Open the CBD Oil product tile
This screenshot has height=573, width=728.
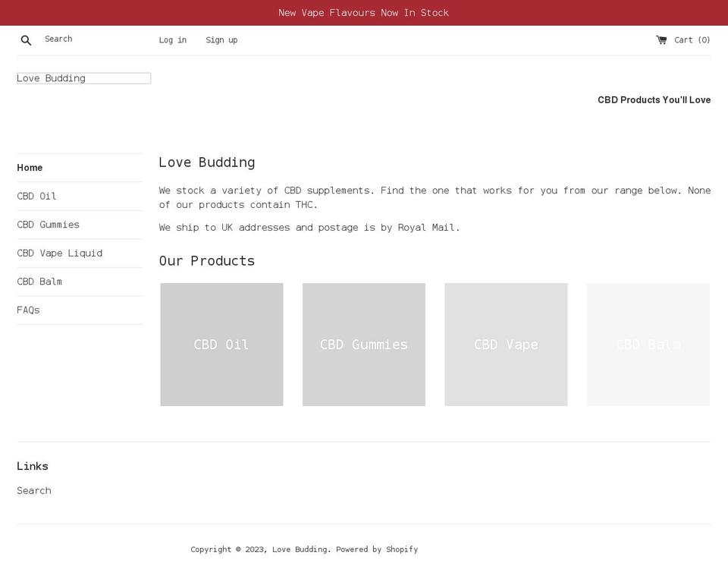pyautogui.click(x=221, y=345)
